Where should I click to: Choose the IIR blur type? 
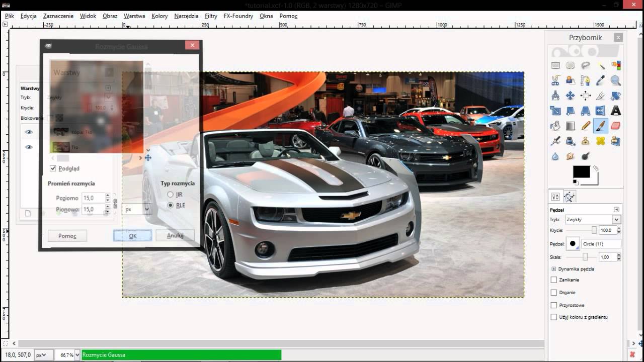click(x=171, y=194)
